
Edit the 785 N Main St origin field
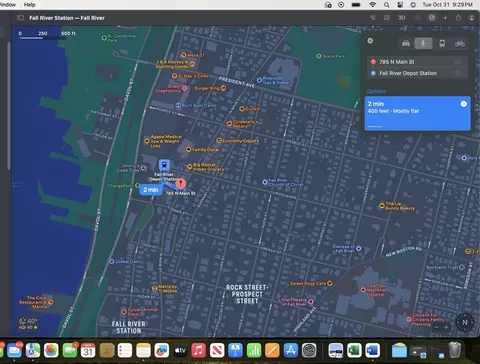click(x=418, y=62)
